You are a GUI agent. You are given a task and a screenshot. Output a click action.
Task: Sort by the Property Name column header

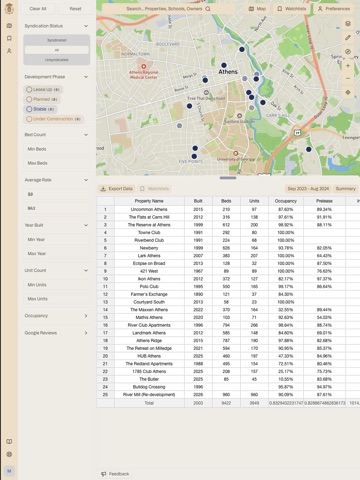(149, 201)
